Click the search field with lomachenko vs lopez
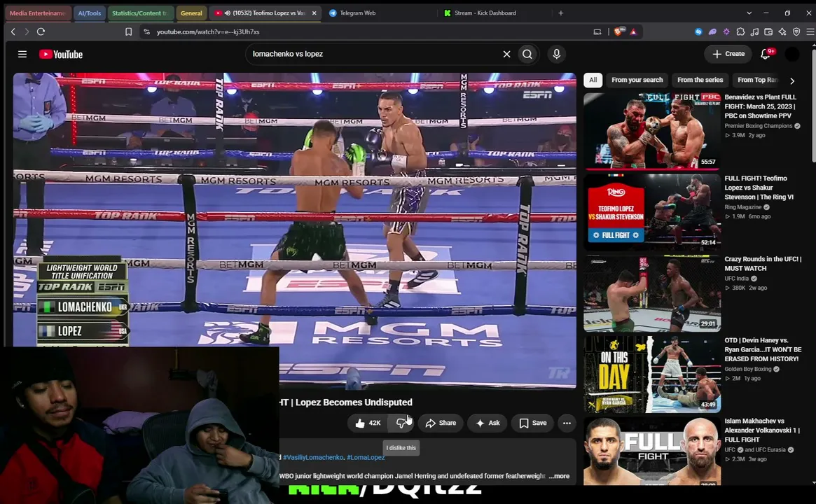Screen dimensions: 816x504 tap(375, 54)
